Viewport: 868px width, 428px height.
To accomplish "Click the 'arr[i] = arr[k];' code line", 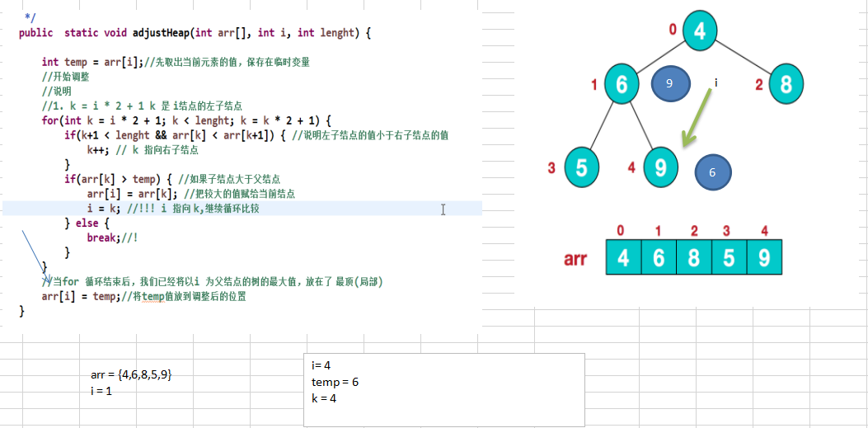I will [191, 194].
